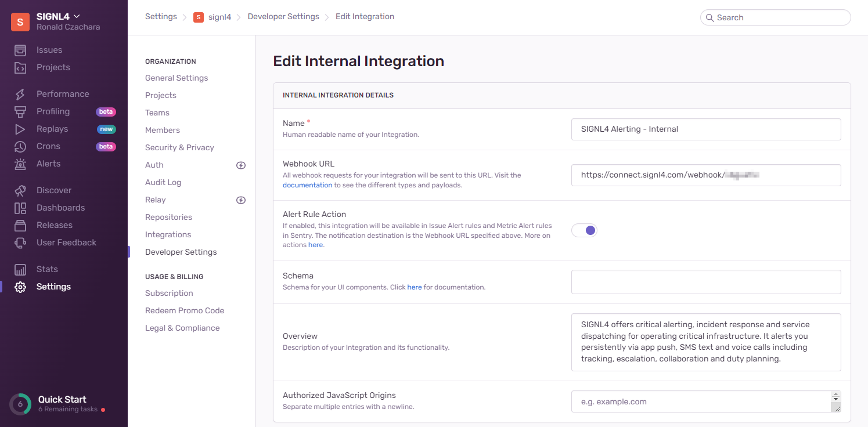Click the Developer Settings breadcrumb
The width and height of the screenshot is (868, 427).
pos(283,17)
